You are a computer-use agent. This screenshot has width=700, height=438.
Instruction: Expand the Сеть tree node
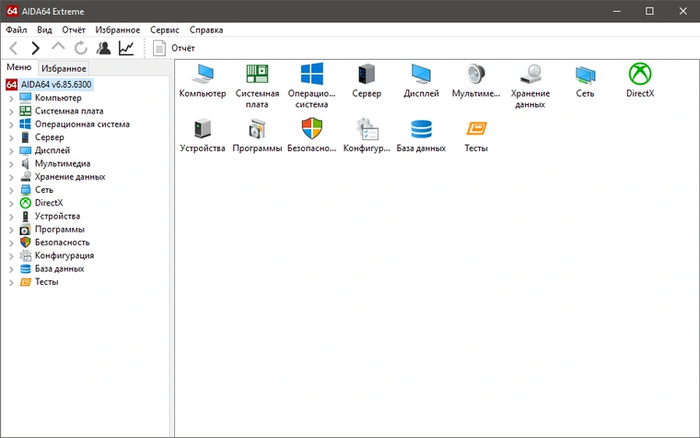pos(11,190)
